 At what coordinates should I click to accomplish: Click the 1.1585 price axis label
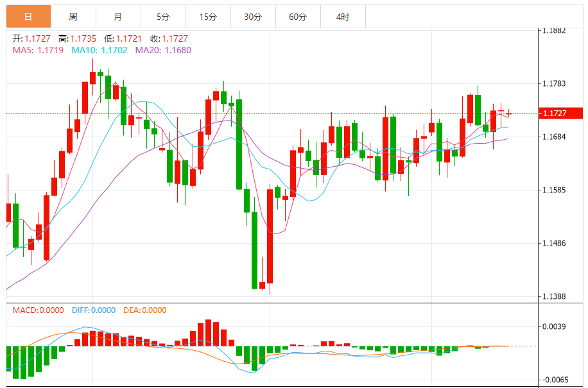tap(554, 190)
